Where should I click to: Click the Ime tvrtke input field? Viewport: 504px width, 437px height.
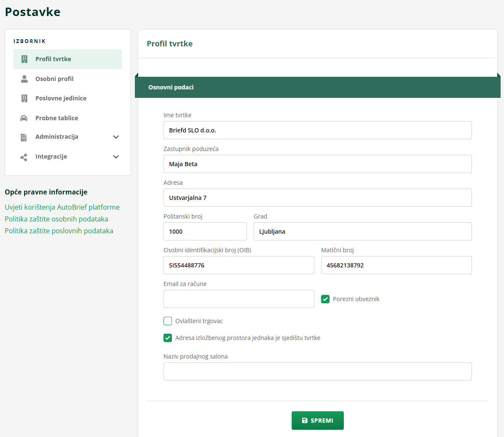click(317, 130)
